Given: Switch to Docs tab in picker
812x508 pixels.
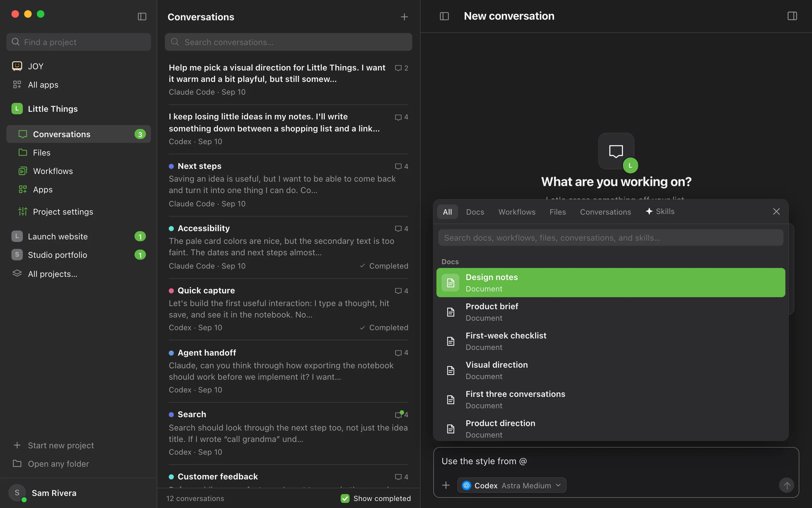Looking at the screenshot, I should [475, 212].
